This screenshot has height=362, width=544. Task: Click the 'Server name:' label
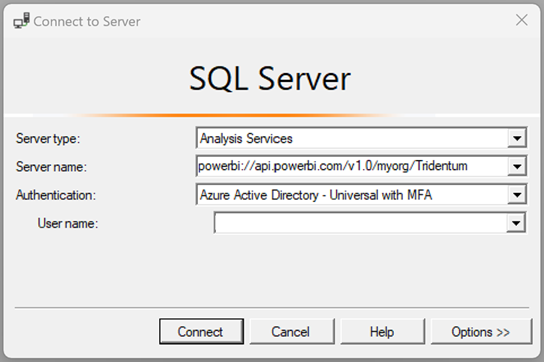(x=51, y=167)
